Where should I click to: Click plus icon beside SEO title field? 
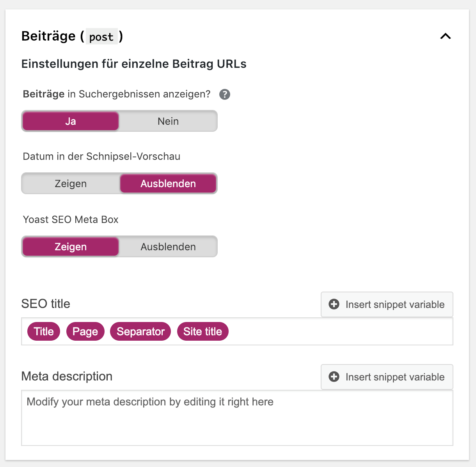(334, 304)
